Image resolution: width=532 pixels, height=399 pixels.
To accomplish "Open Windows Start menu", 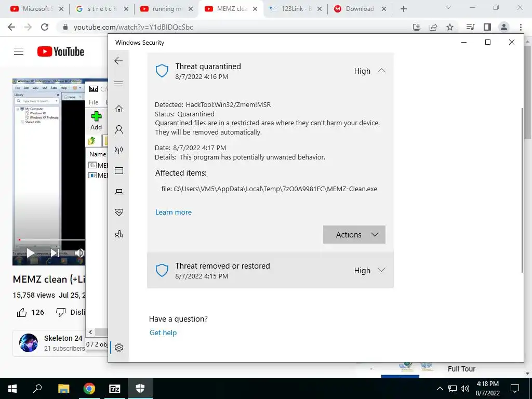I will tap(12, 389).
